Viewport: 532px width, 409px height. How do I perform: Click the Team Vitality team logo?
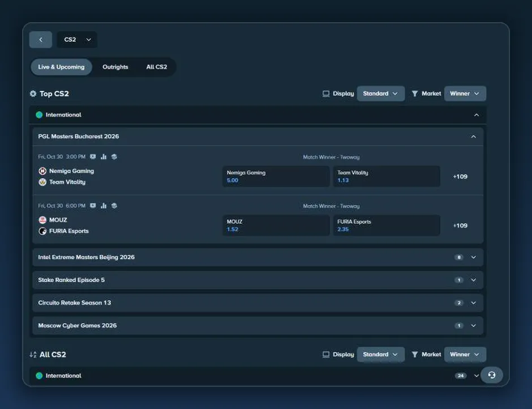(42, 182)
